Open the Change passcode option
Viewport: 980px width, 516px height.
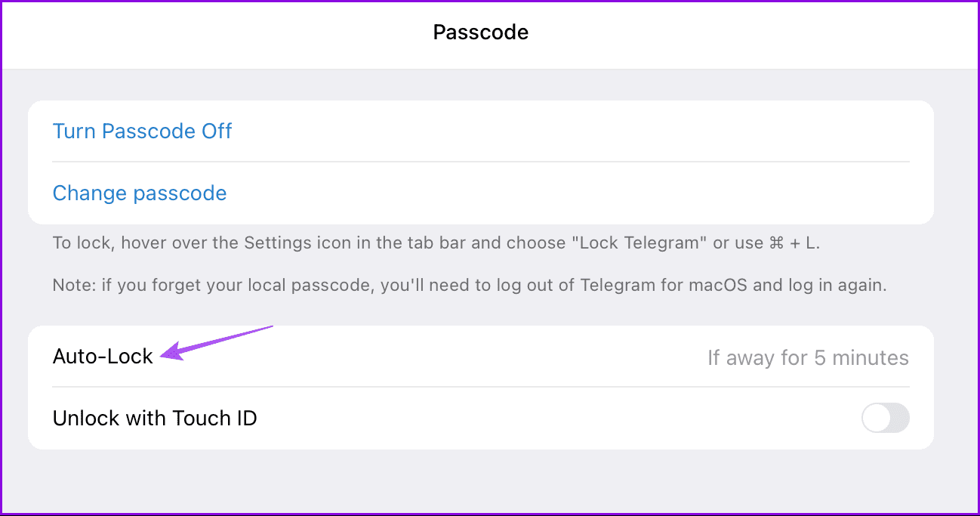(139, 193)
